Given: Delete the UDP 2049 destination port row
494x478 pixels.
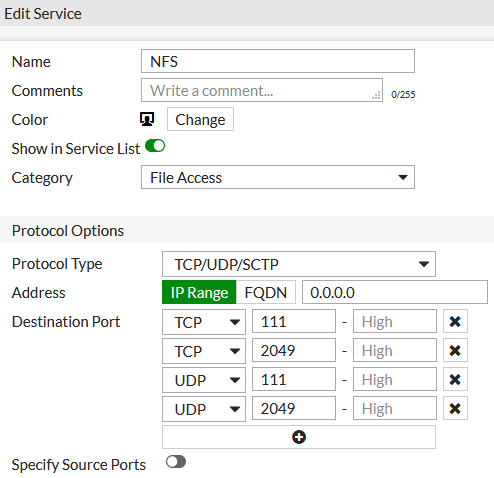Looking at the screenshot, I should click(455, 408).
